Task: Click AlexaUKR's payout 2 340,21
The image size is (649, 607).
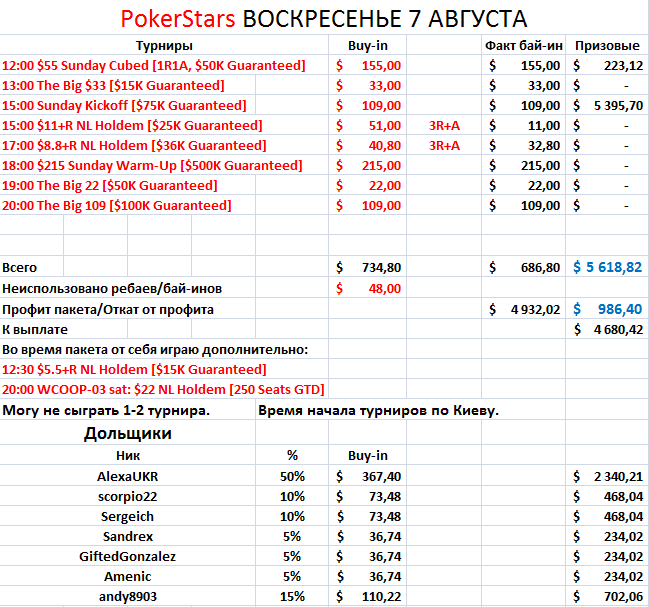Action: pyautogui.click(x=618, y=476)
